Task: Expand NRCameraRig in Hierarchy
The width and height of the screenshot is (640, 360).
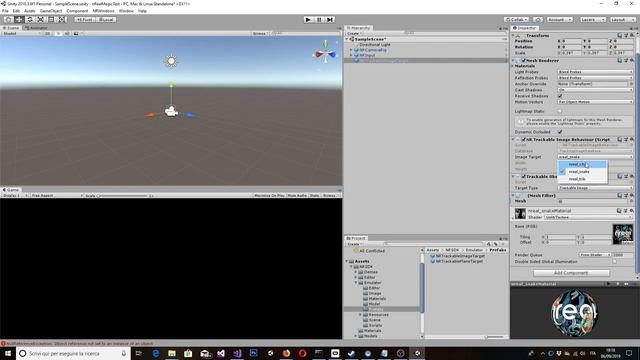Action: [x=351, y=50]
